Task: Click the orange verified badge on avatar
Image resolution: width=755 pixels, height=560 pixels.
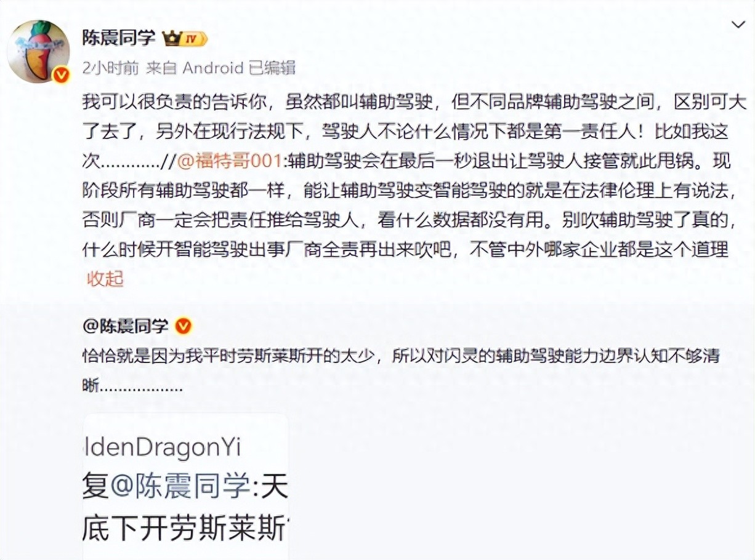Action: (60, 75)
